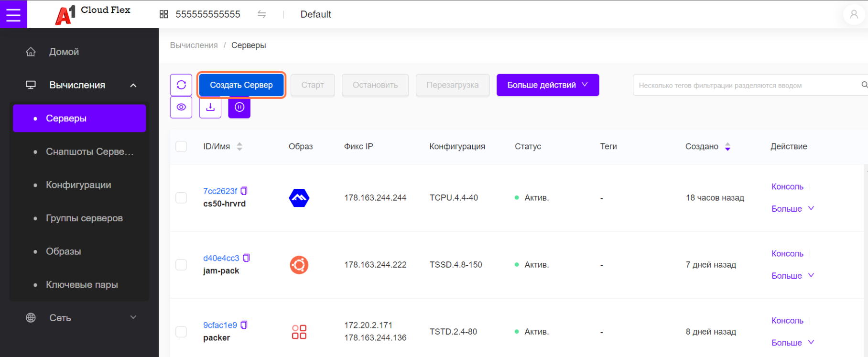Image resolution: width=868 pixels, height=357 pixels.
Task: Click the Ubuntu image icon of jam-pack
Action: [299, 265]
